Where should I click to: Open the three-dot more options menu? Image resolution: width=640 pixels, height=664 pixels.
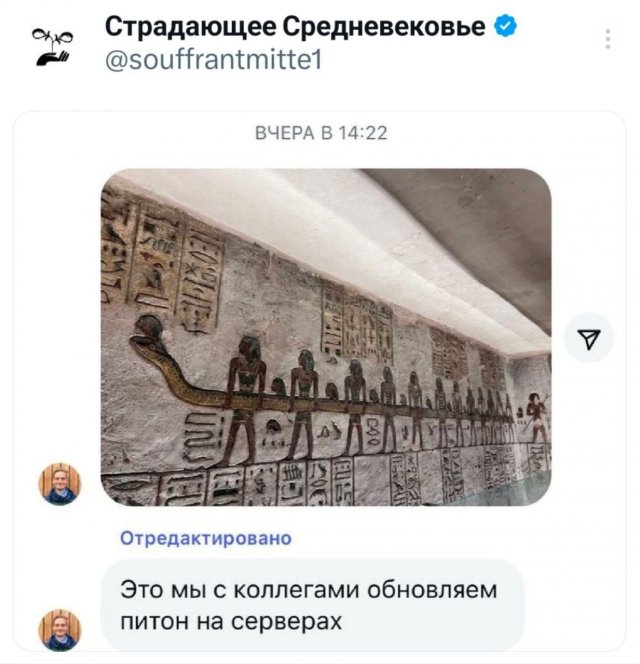tap(608, 39)
